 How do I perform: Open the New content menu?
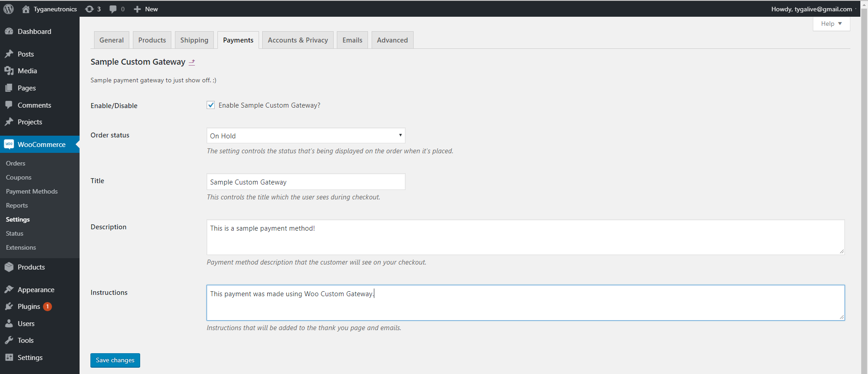146,9
